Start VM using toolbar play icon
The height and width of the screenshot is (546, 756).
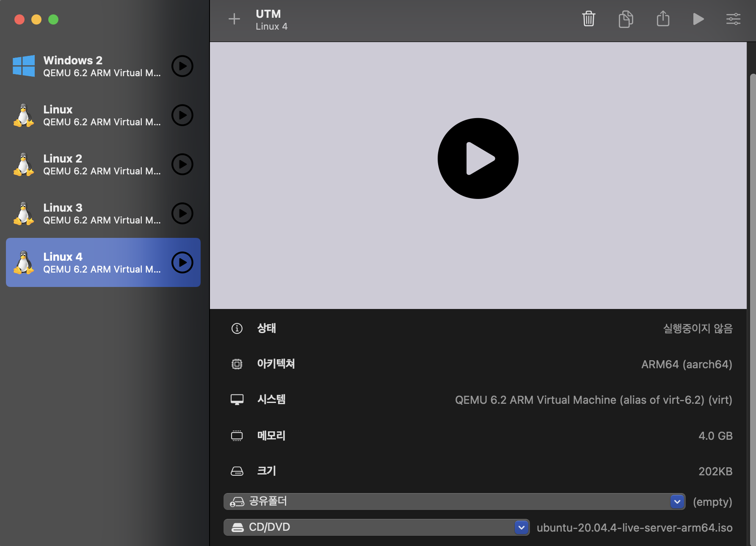coord(698,19)
